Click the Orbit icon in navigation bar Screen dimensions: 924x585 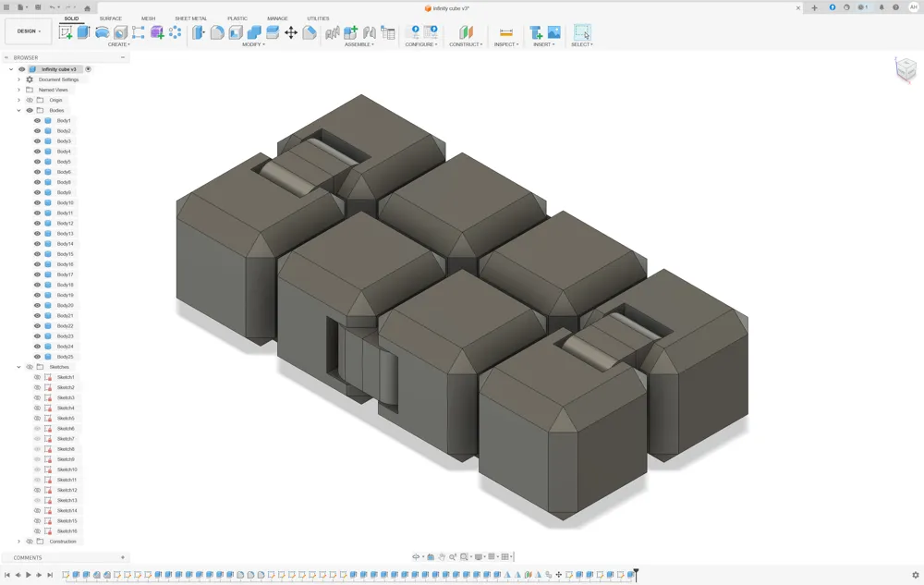click(x=416, y=556)
